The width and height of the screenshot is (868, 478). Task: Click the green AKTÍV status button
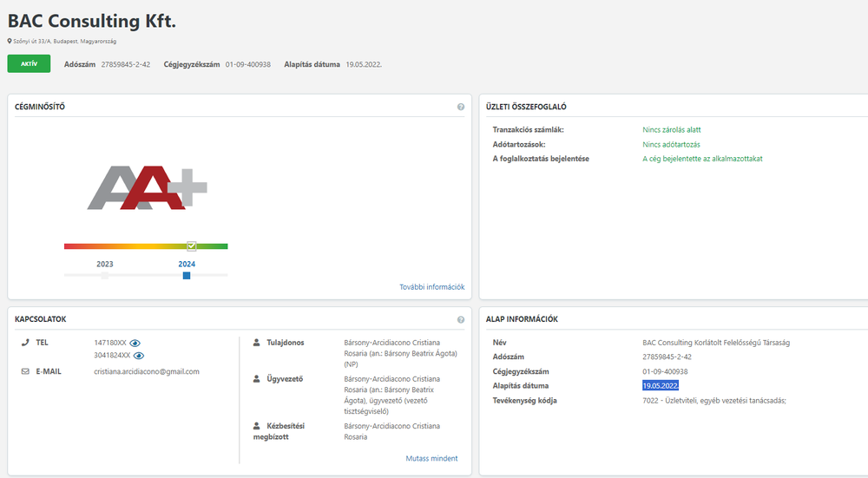(x=29, y=63)
